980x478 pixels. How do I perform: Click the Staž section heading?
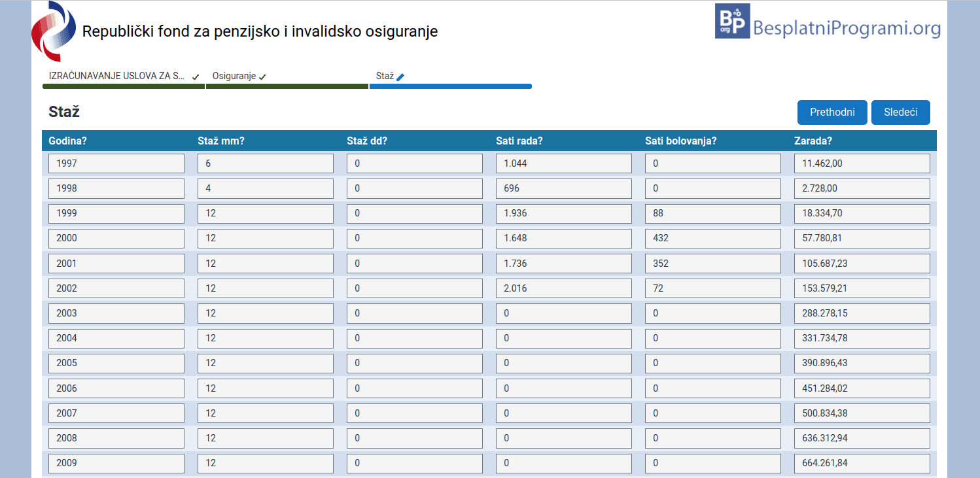64,112
